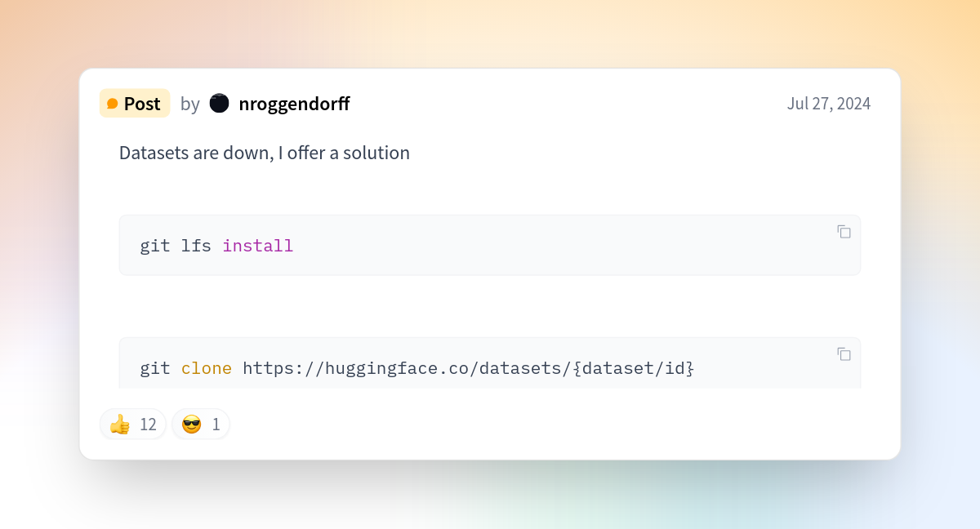Copy the git lfs install snippet
The image size is (980, 529).
(844, 232)
